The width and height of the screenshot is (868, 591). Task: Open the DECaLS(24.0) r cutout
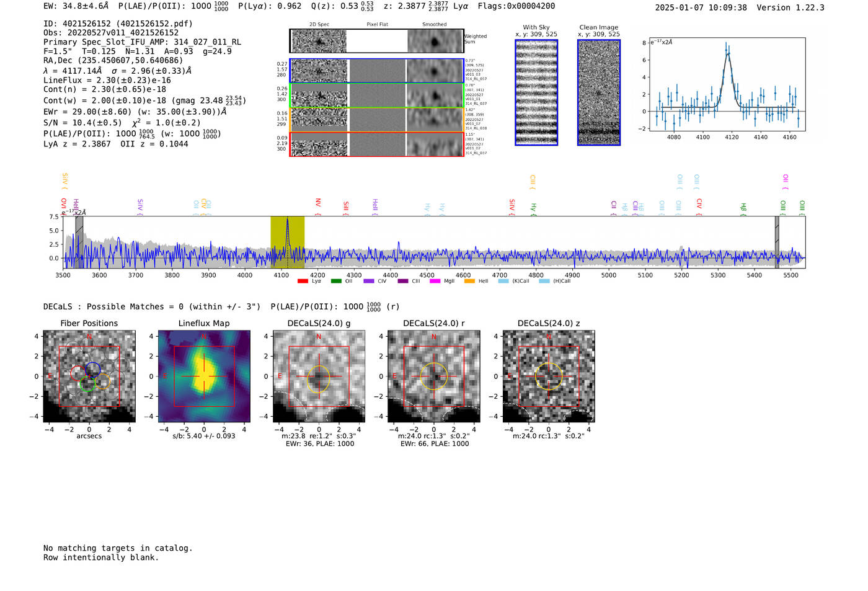click(434, 376)
